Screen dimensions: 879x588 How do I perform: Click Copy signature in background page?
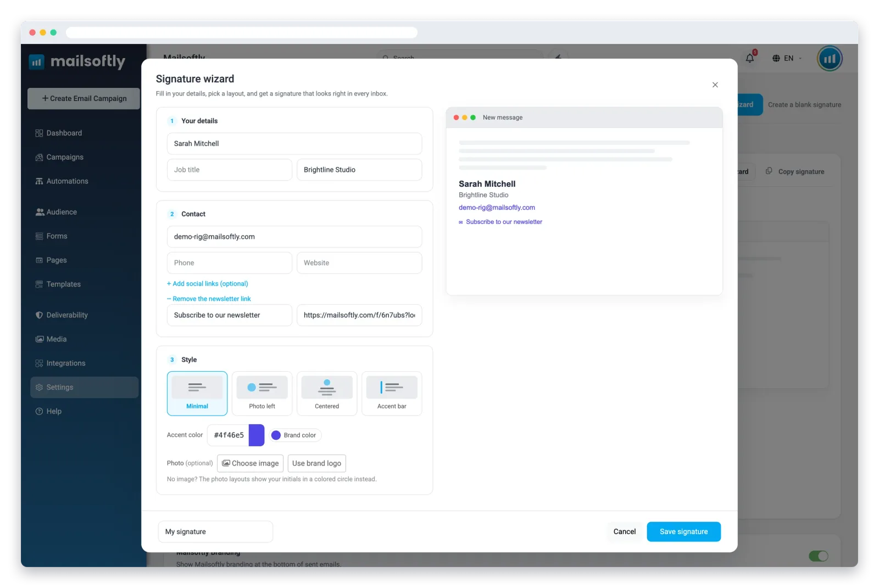pos(795,171)
